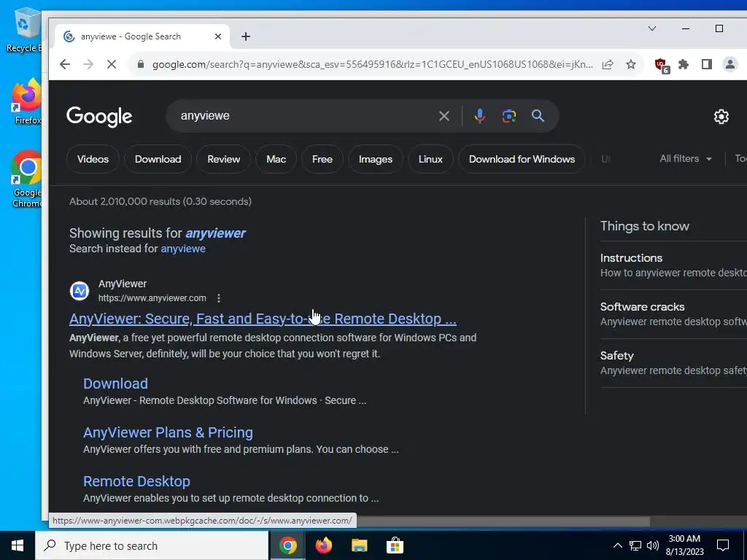Select the Recycle Bin desktop icon
The width and height of the screenshot is (747, 560).
click(x=24, y=30)
